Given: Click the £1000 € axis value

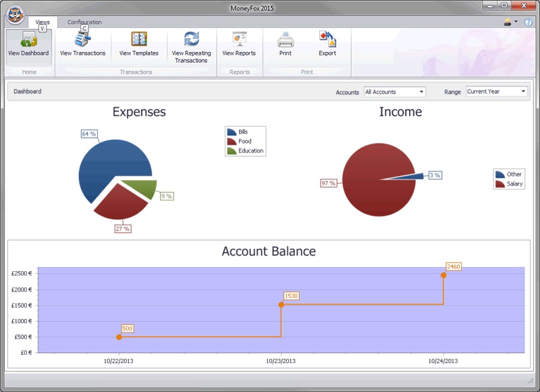Looking at the screenshot, I should [x=22, y=321].
